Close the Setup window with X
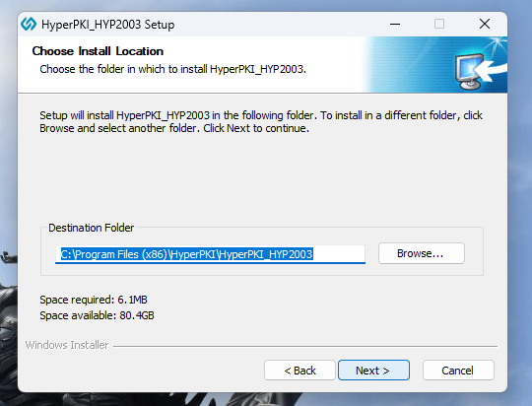Viewport: 532px width, 406px height. point(485,24)
